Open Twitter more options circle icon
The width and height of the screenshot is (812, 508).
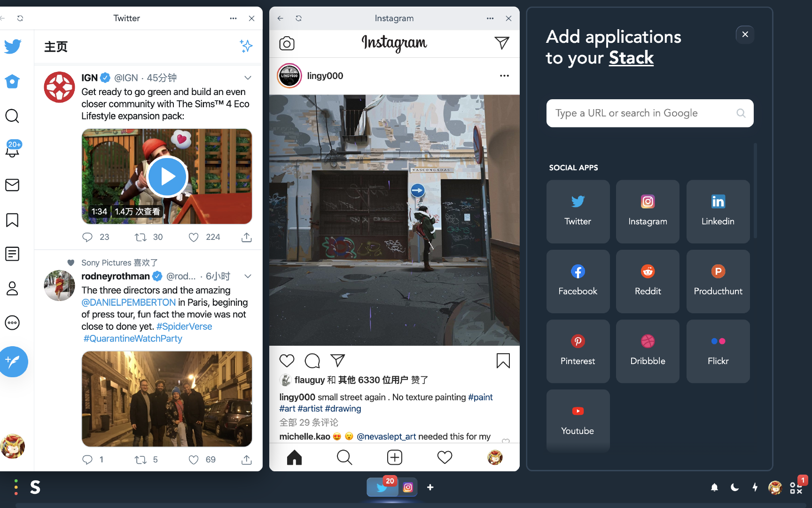click(12, 323)
